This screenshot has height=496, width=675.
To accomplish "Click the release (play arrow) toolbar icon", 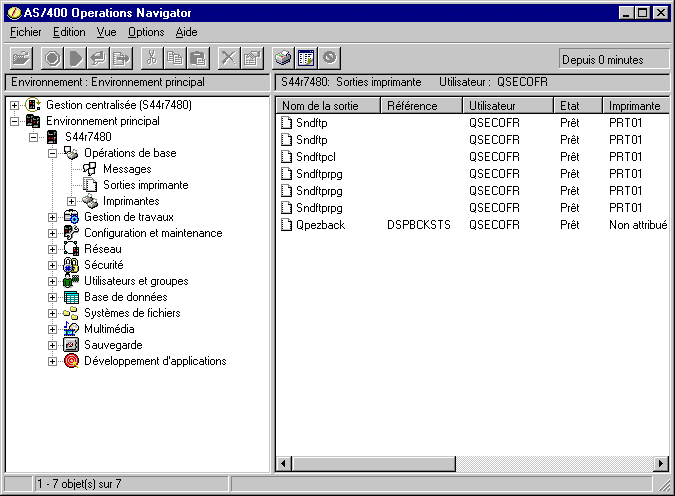I will (x=75, y=58).
